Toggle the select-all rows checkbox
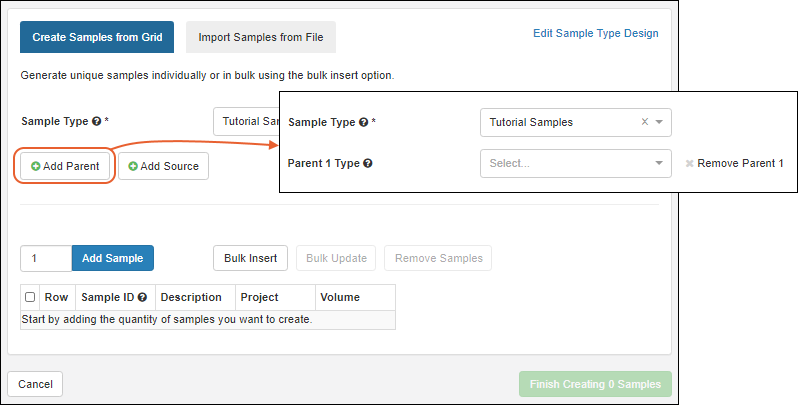The width and height of the screenshot is (798, 405). 30,297
